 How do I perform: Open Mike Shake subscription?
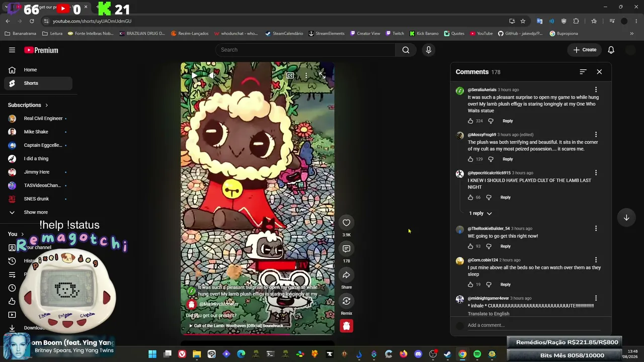click(x=38, y=132)
